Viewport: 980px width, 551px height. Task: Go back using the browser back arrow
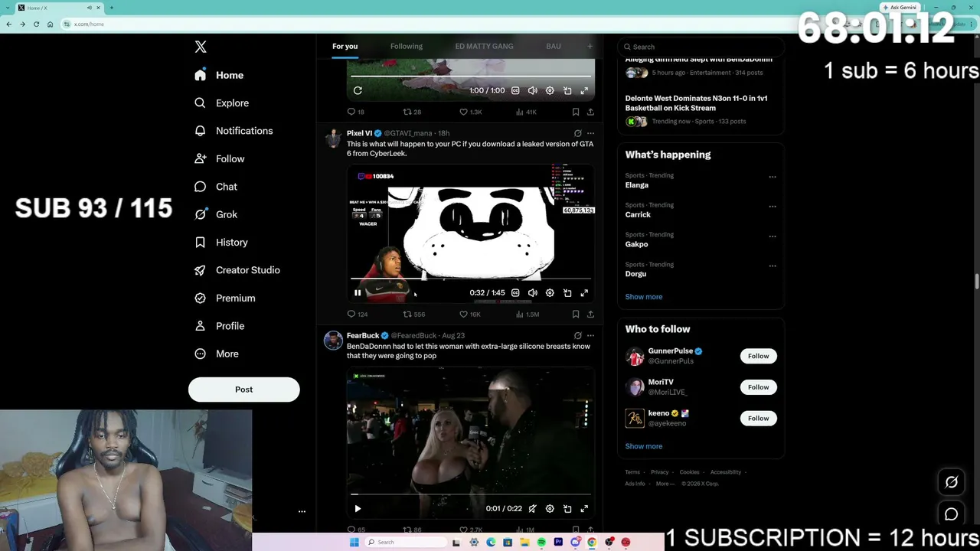8,24
